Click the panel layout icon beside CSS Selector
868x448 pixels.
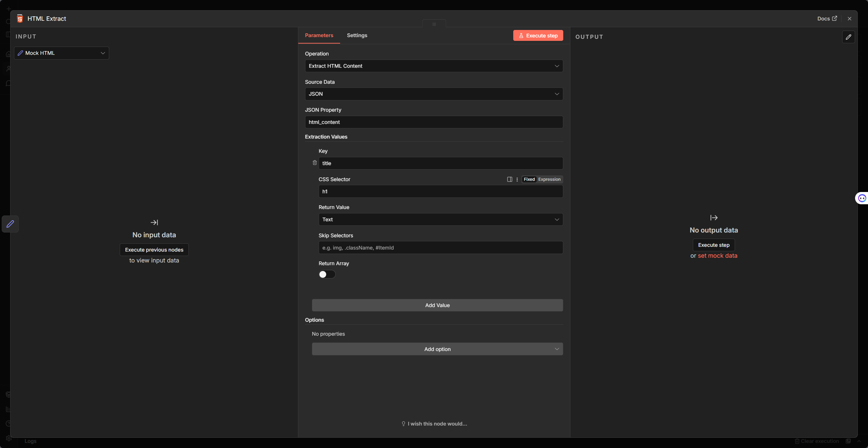pyautogui.click(x=510, y=179)
